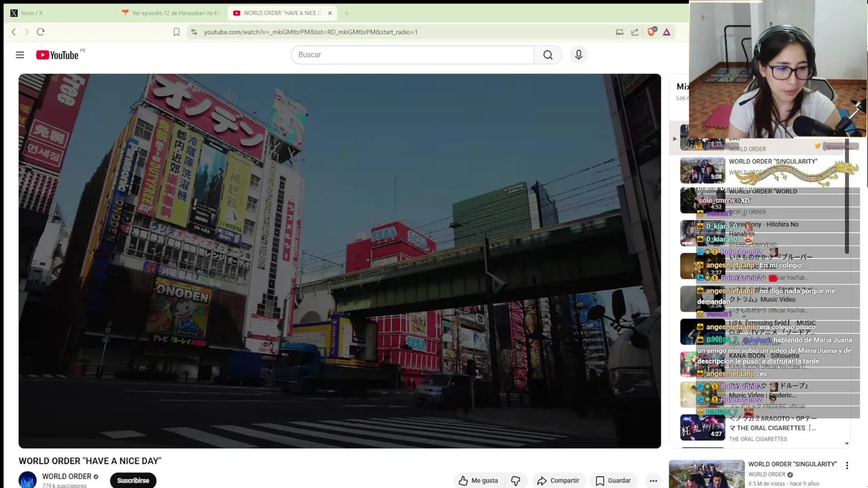Like the video with Me gusta

(x=478, y=481)
